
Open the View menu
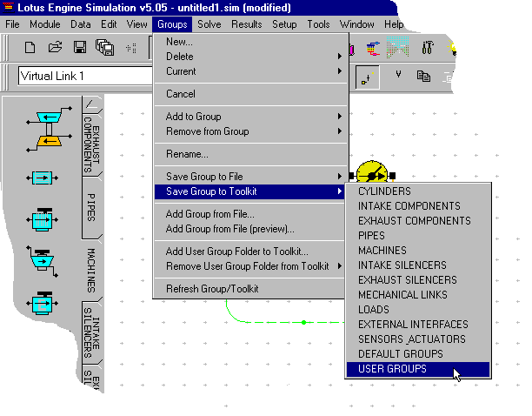pyautogui.click(x=136, y=24)
